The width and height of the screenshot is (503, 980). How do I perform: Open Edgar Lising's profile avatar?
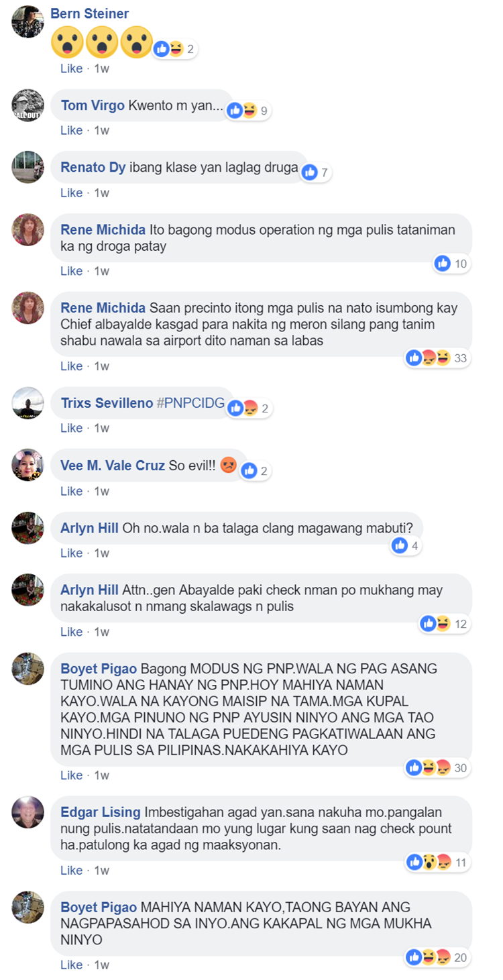click(27, 812)
